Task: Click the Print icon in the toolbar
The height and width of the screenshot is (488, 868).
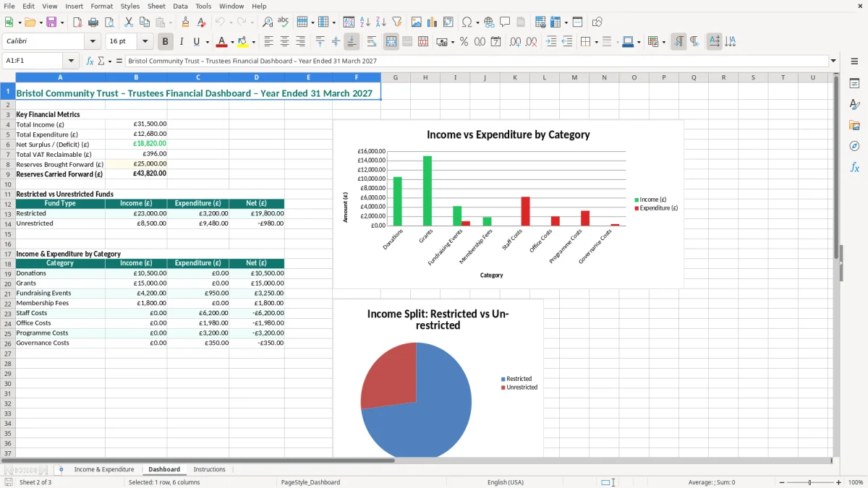Action: (x=93, y=22)
